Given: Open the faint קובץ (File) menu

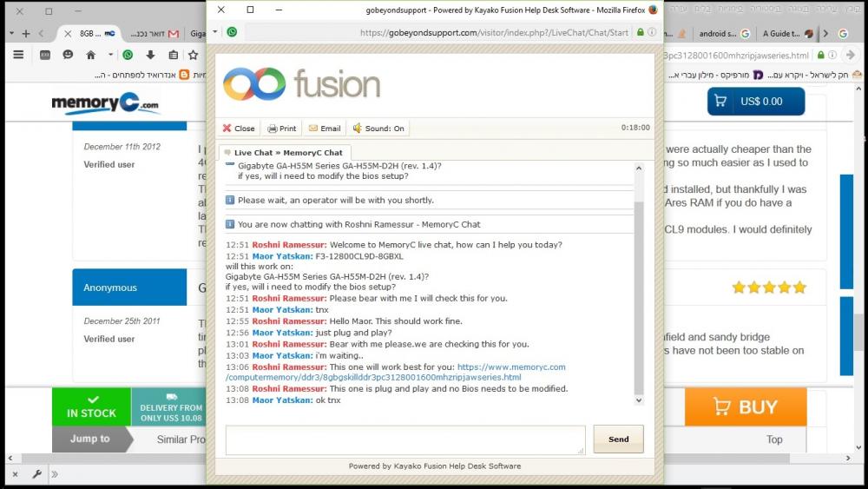Looking at the screenshot, I should tap(852, 9).
